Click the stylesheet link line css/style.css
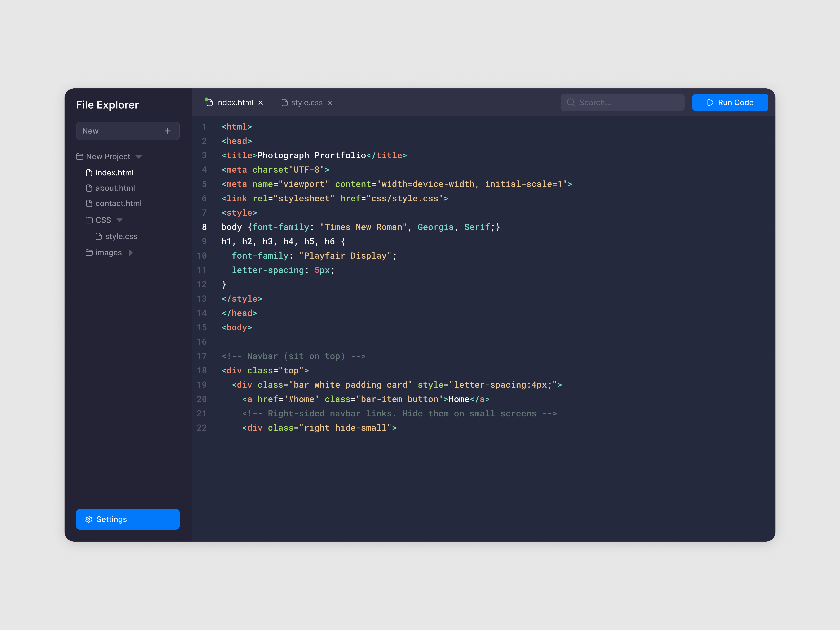The width and height of the screenshot is (840, 630). coord(335,199)
